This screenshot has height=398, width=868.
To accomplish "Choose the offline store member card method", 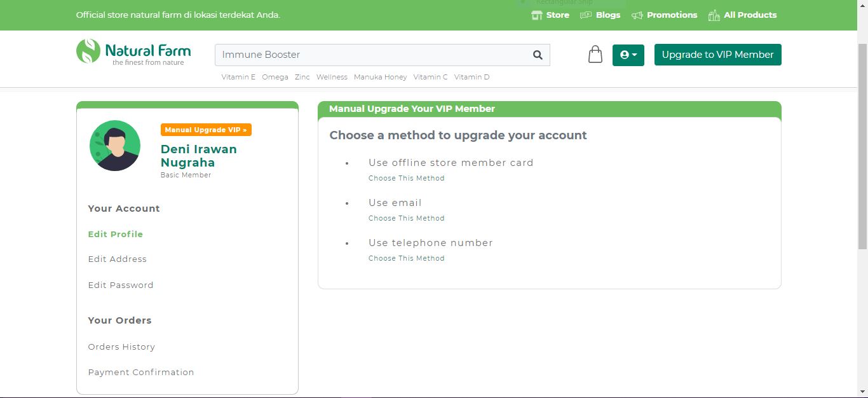I will pyautogui.click(x=406, y=178).
